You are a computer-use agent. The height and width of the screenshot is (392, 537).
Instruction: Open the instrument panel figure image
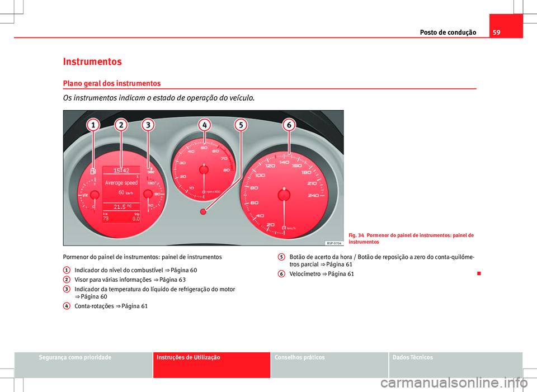click(x=204, y=178)
